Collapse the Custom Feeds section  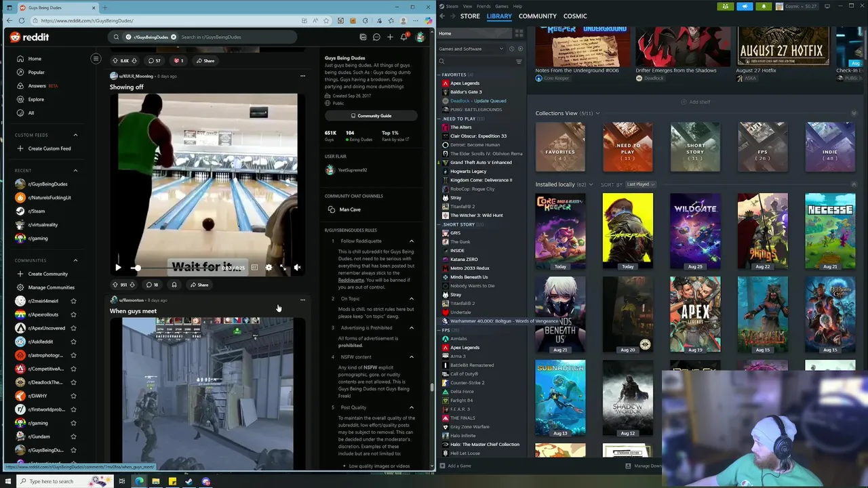coord(75,135)
